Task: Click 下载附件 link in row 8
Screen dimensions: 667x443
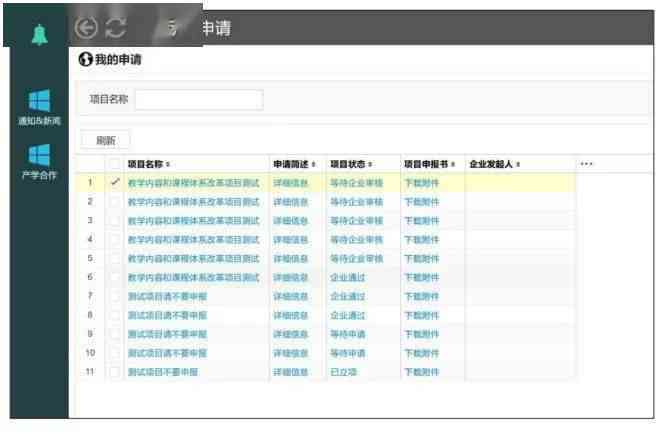Action: coord(422,315)
